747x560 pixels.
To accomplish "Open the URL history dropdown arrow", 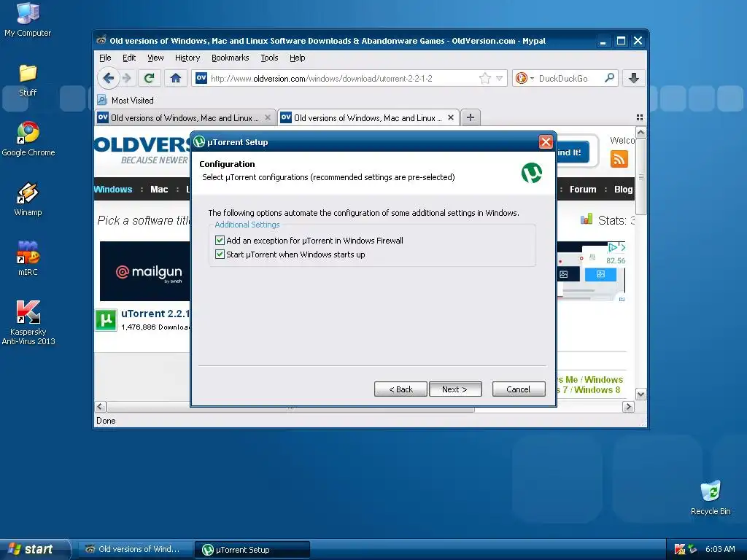I will point(499,78).
